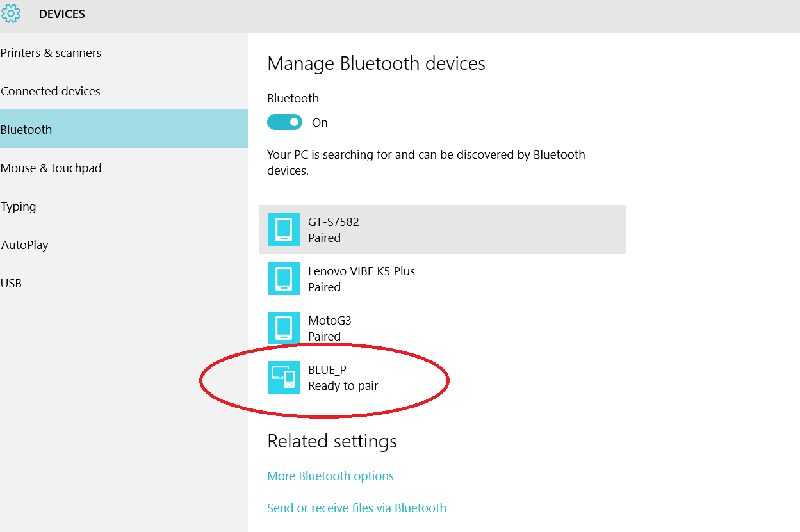The image size is (800, 532).
Task: Select the Lenovo VIBE K5 Plus device name
Action: [x=361, y=271]
